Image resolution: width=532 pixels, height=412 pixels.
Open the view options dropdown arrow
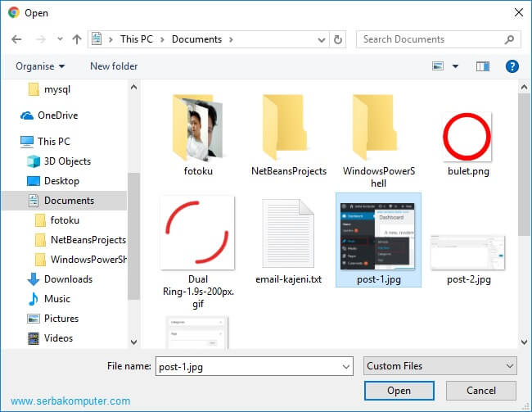tap(455, 66)
